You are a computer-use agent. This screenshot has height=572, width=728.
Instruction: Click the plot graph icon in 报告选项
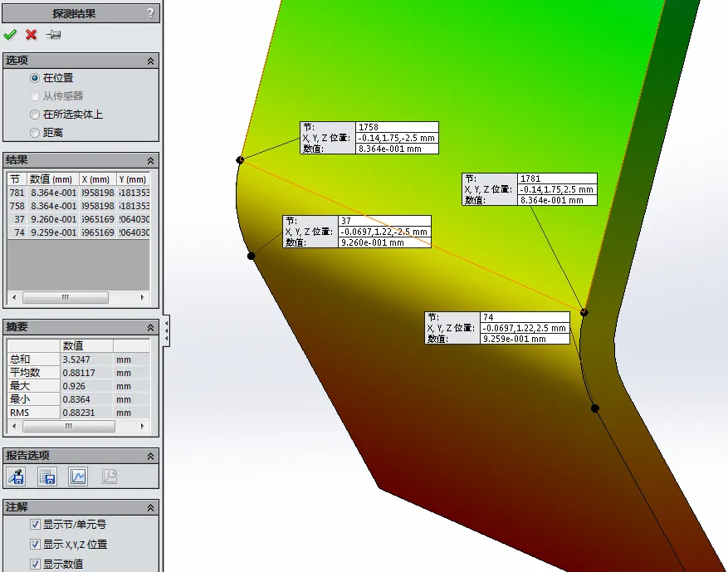coord(78,476)
